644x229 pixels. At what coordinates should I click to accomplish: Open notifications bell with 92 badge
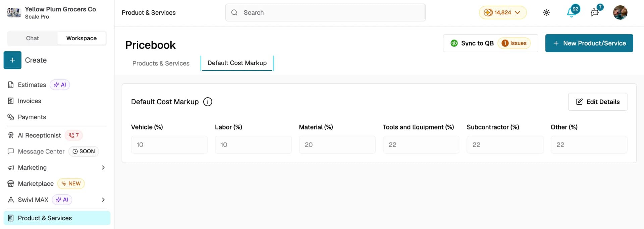point(572,13)
